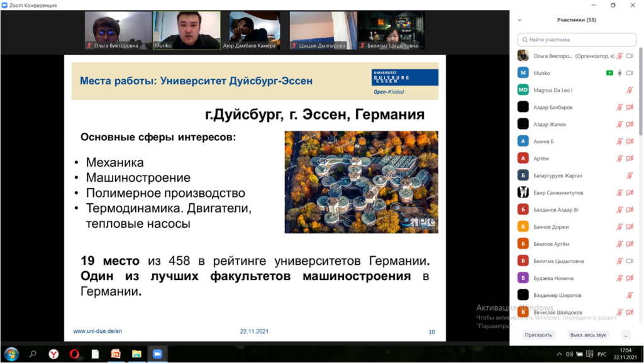This screenshot has width=644, height=363.
Task: Open the more options ellipsis button
Action: (626, 335)
